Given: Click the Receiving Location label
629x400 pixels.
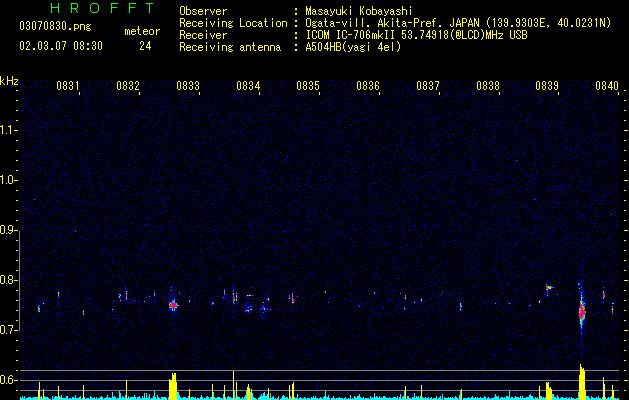Looking at the screenshot, I should (233, 23).
